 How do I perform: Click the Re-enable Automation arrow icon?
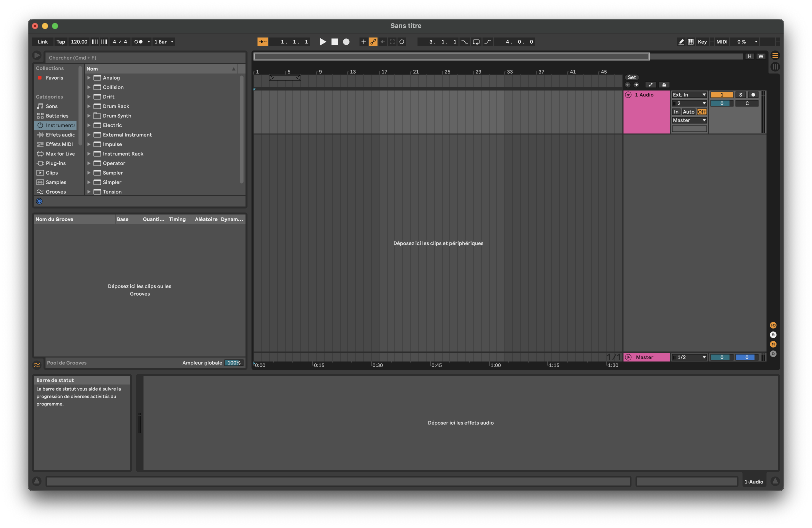382,41
